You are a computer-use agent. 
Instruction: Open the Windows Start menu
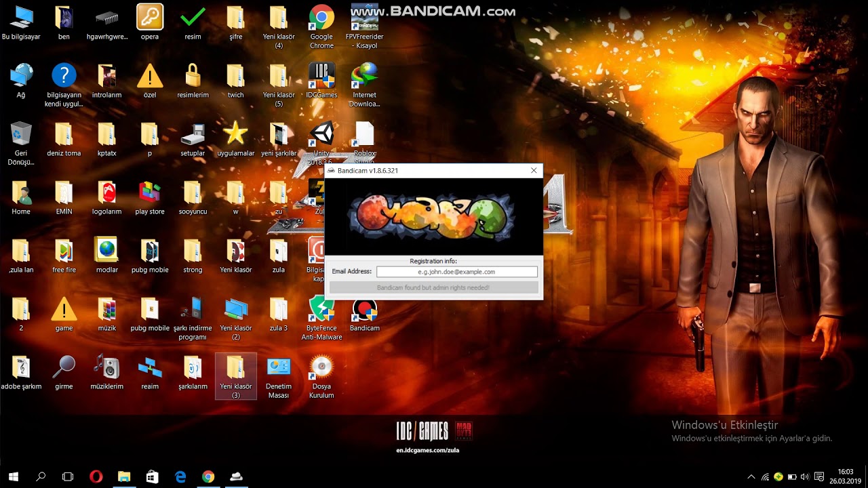13,476
